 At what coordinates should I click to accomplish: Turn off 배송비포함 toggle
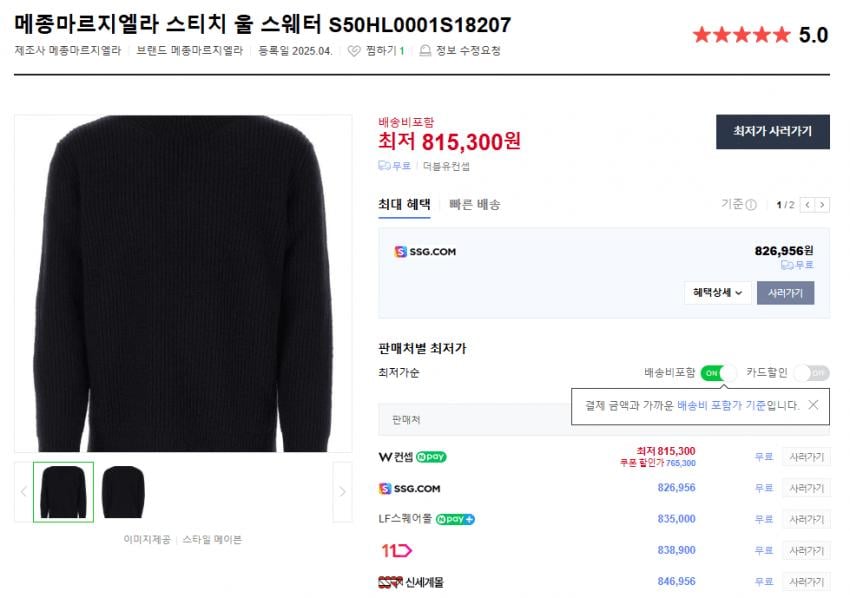tap(718, 373)
